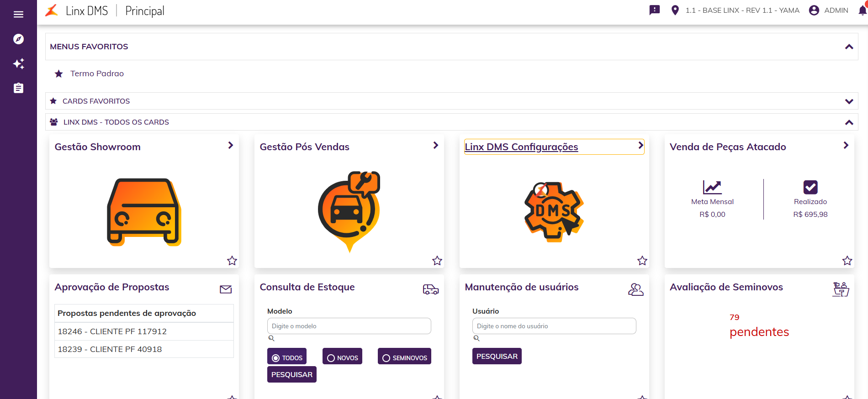868x399 pixels.
Task: Click the Linx DMS logo
Action: click(52, 10)
